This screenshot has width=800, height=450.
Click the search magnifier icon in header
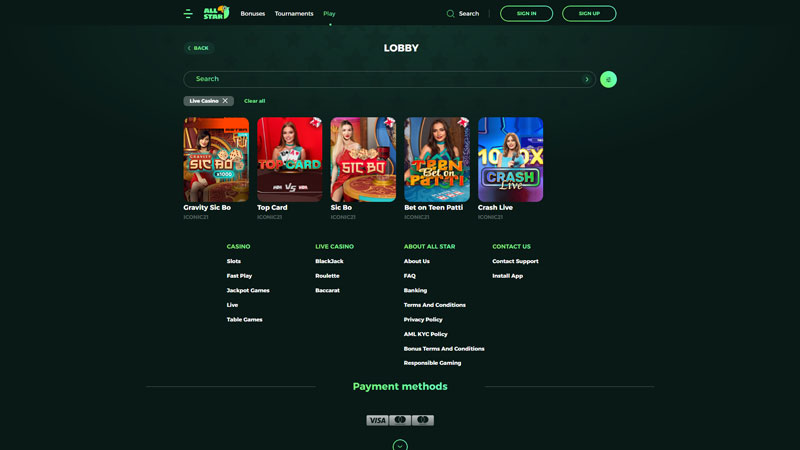450,14
